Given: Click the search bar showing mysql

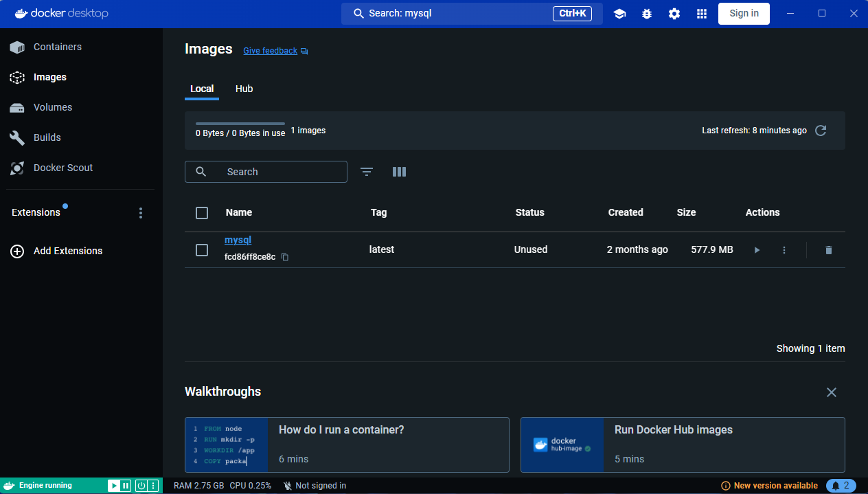Looking at the screenshot, I should [472, 13].
